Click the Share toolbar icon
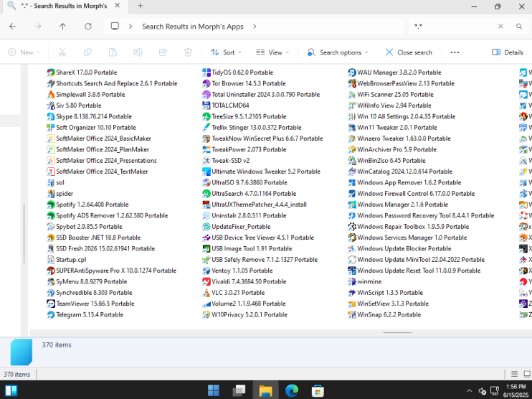This screenshot has width=532, height=399. click(163, 52)
